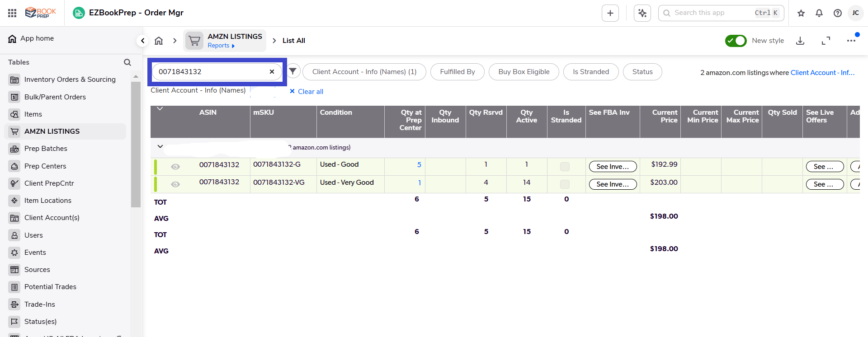Image resolution: width=868 pixels, height=337 pixels.
Task: Toggle Is Stranded checkbox for Used - Very Good
Action: 565,184
